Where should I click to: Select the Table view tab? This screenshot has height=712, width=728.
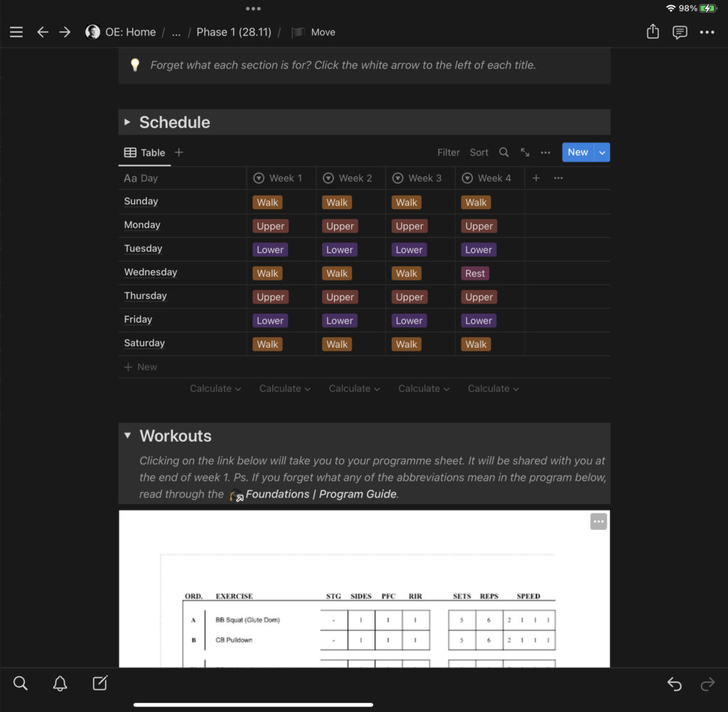pyautogui.click(x=145, y=152)
